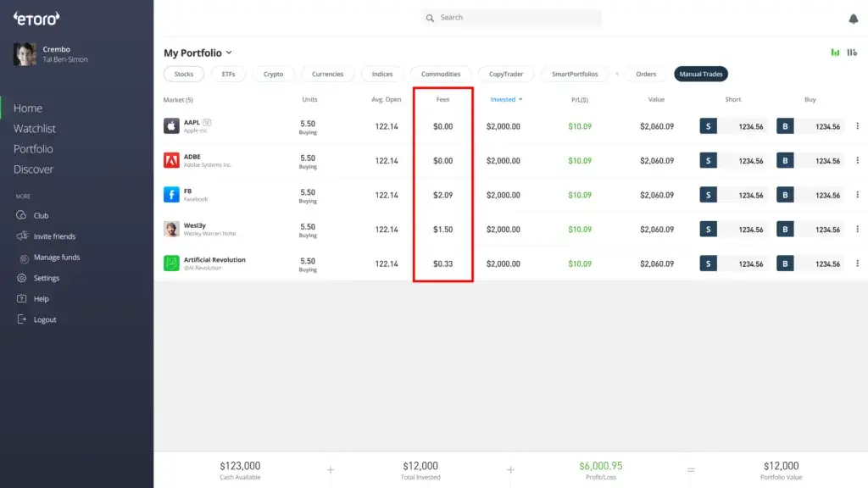Image resolution: width=868 pixels, height=488 pixels.
Task: Switch to the Crypto tab
Action: (x=273, y=74)
